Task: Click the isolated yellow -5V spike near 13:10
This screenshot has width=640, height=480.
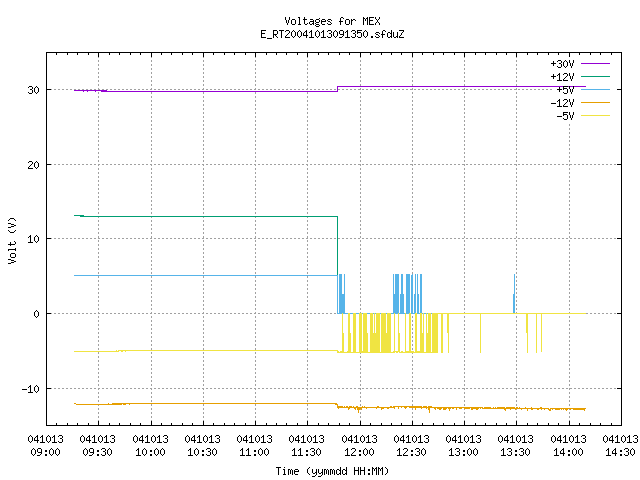Action: (480, 333)
